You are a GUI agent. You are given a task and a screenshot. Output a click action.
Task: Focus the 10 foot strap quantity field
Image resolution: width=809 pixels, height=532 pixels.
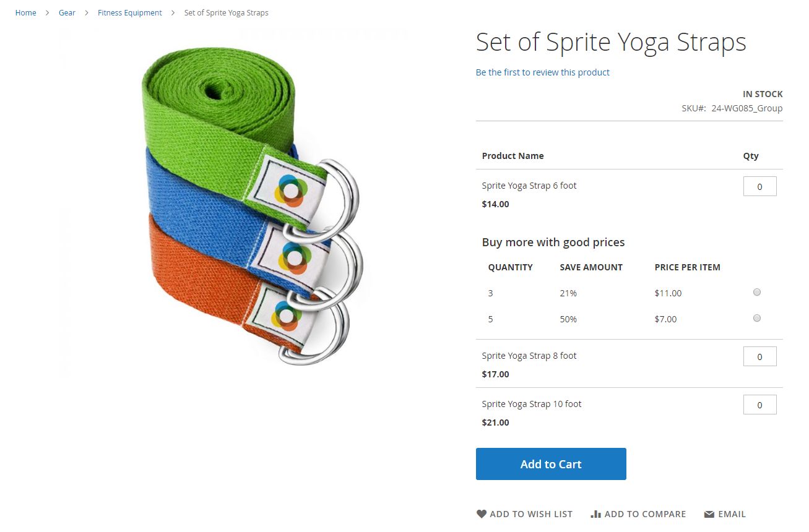(x=759, y=405)
